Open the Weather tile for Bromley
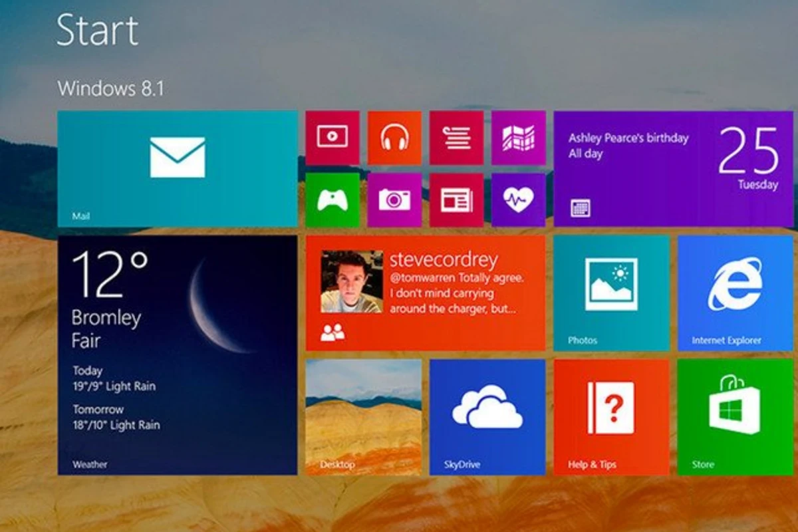Viewport: 798px width, 532px height. pos(178,355)
